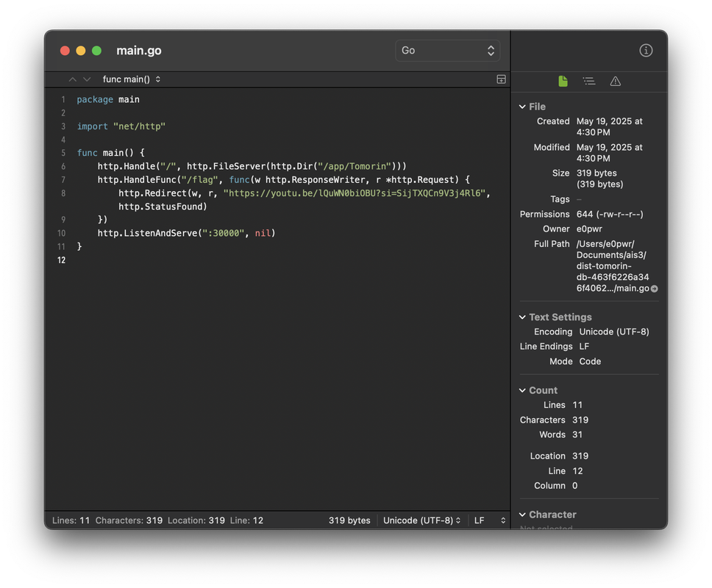Click line number 12 in gutter
This screenshot has width=712, height=588.
(61, 260)
